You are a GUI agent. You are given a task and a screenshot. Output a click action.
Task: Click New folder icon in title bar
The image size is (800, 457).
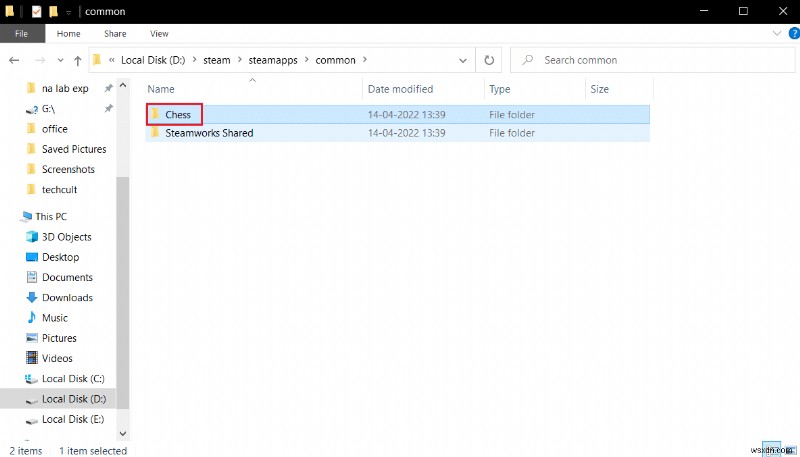tap(53, 11)
